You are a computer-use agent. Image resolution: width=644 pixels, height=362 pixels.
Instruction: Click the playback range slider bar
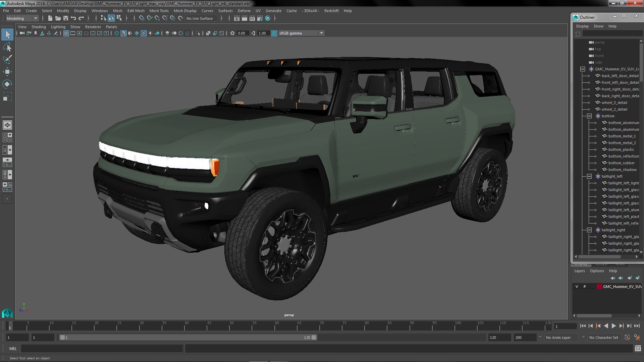tap(188, 338)
